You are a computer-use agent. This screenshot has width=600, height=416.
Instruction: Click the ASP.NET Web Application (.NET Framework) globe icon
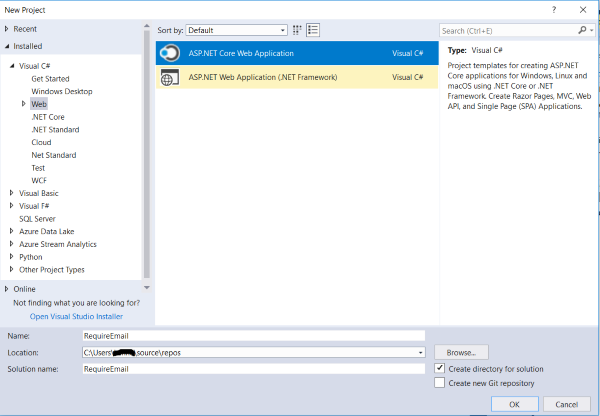[x=170, y=77]
